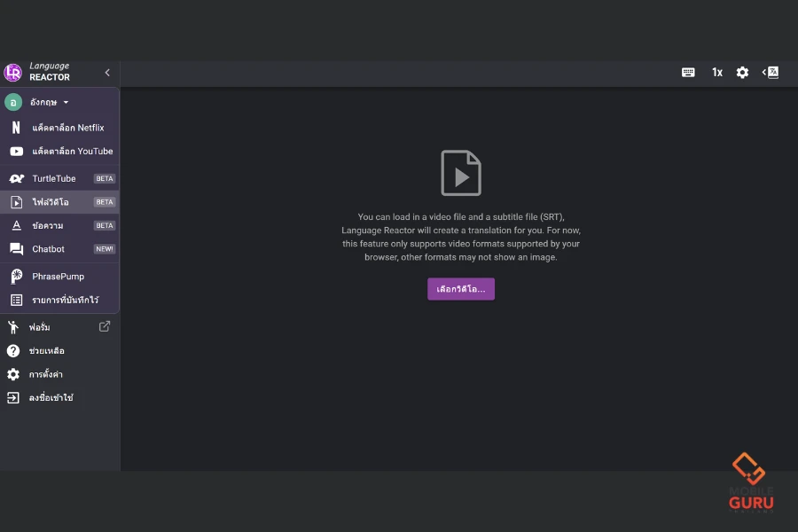
Task: Click the external link icon beside ฟอรั่ม
Action: tap(105, 326)
